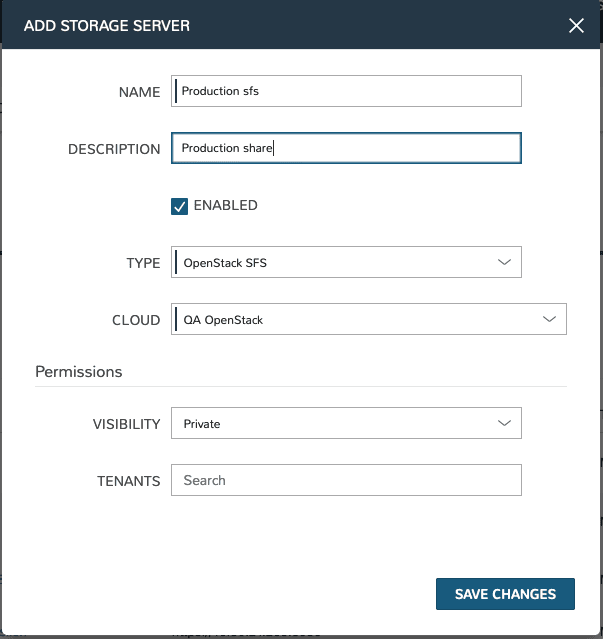603x639 pixels.
Task: Click the ENABLED checkbox label text
Action: tap(225, 205)
